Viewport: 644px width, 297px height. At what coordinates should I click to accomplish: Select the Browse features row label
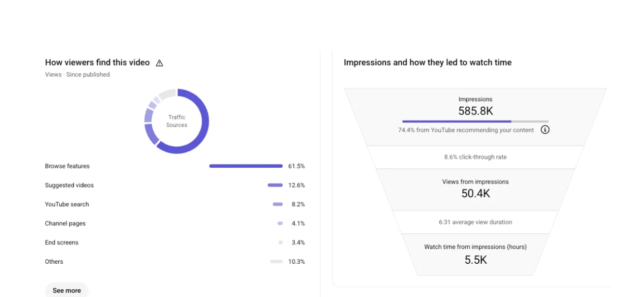coord(67,166)
